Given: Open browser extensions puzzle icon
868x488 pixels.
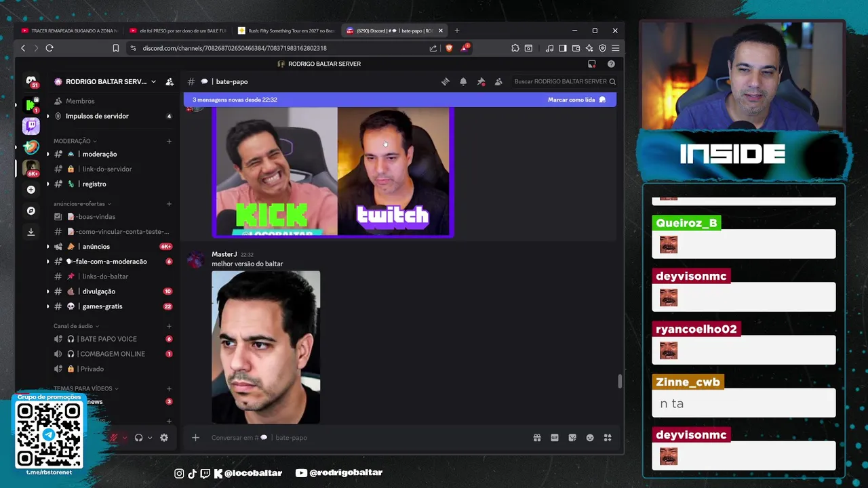Looking at the screenshot, I should (515, 48).
